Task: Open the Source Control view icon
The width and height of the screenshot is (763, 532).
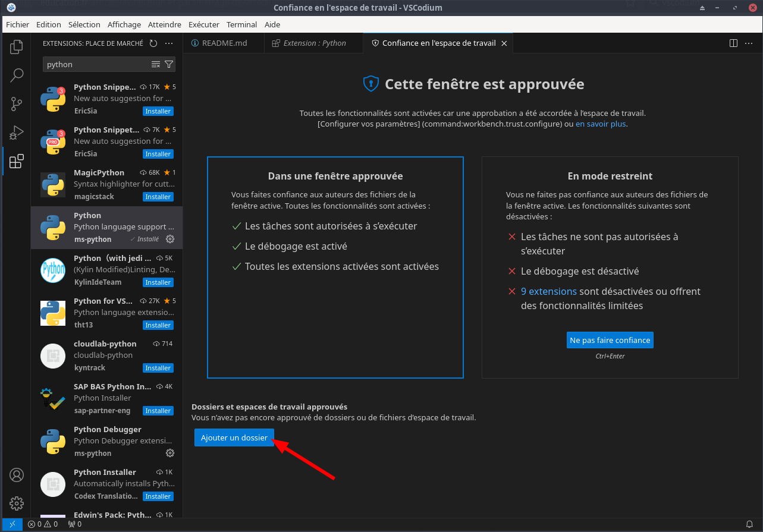Action: (x=17, y=104)
